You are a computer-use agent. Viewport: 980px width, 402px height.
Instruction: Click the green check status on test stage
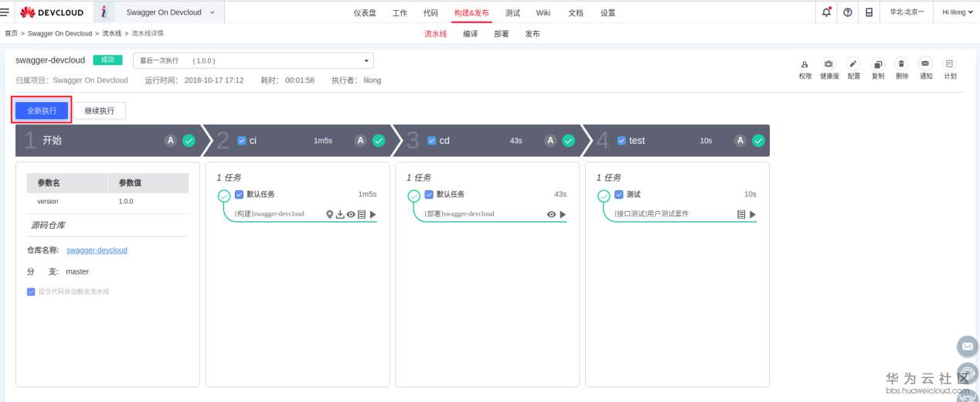(759, 141)
